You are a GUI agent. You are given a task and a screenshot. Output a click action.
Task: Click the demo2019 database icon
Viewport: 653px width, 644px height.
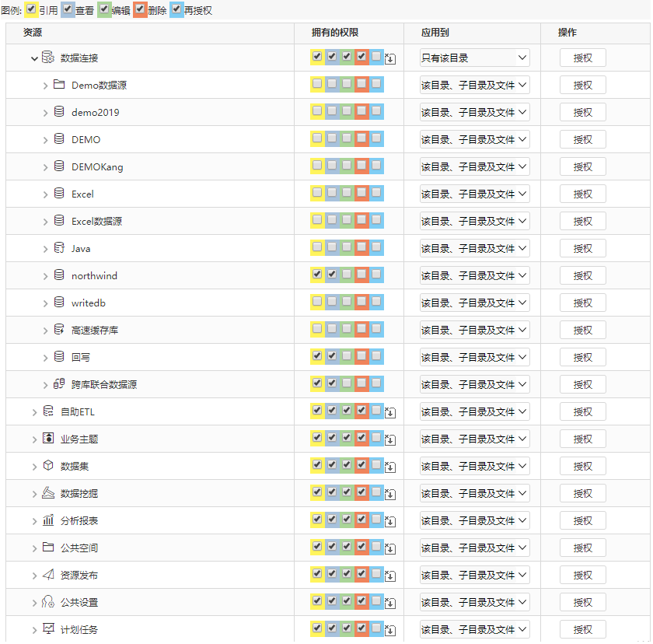coord(59,112)
